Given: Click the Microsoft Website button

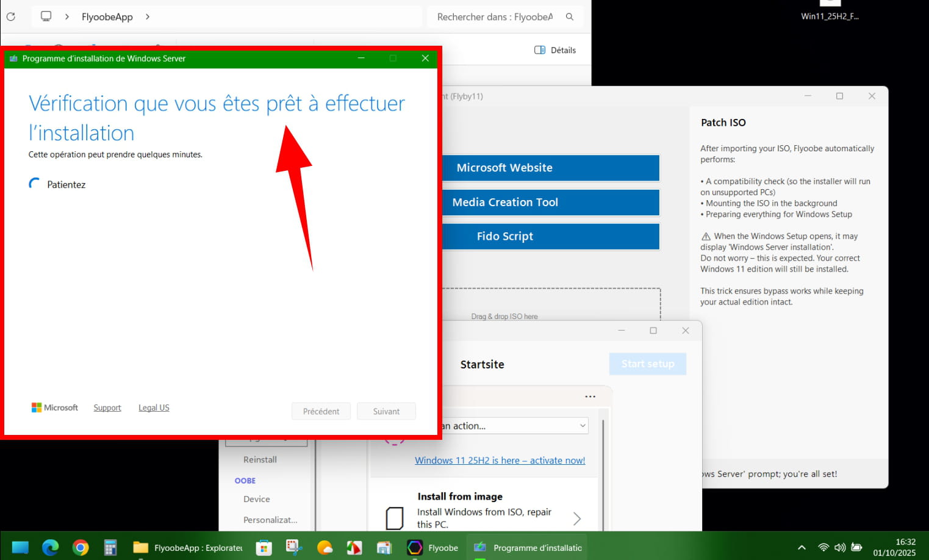Looking at the screenshot, I should click(551, 168).
